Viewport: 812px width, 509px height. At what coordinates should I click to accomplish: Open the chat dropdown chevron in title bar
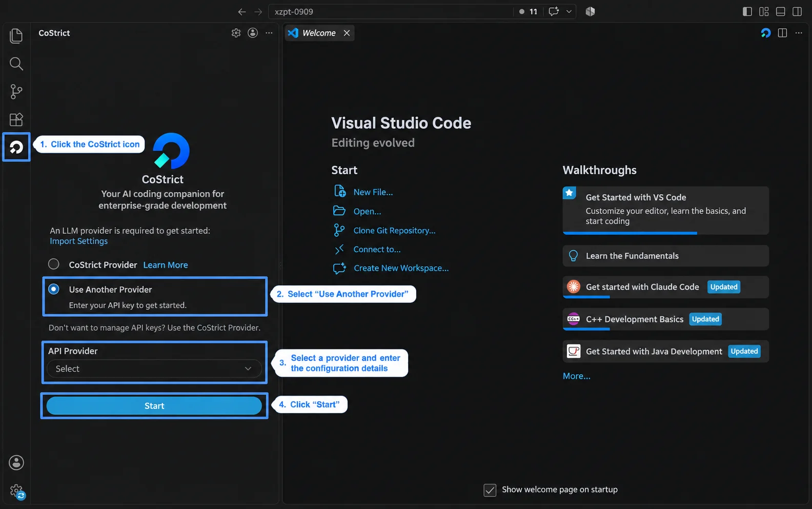(569, 11)
